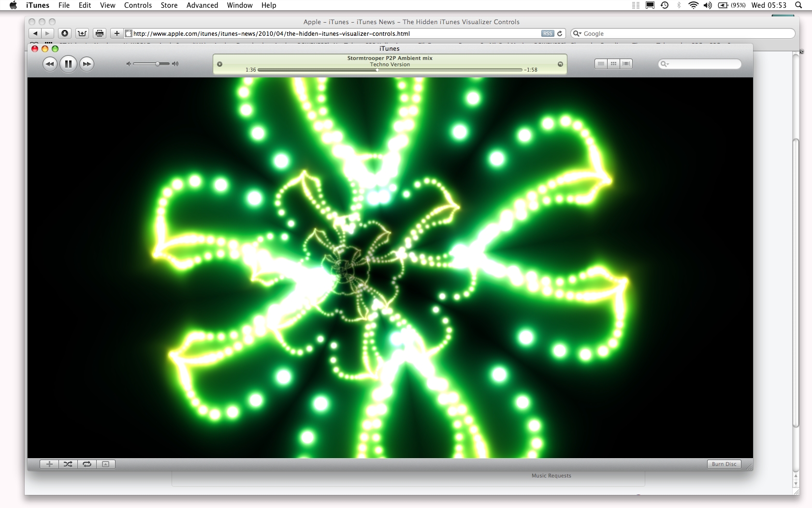The image size is (812, 508).
Task: Click the RSS button in Safari address bar
Action: (548, 33)
